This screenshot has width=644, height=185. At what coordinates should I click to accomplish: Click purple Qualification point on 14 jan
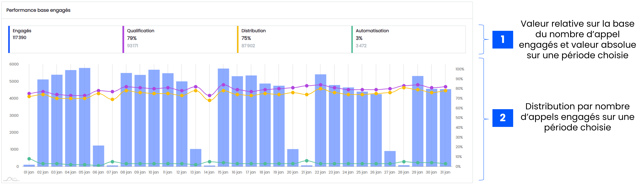pyautogui.click(x=210, y=96)
